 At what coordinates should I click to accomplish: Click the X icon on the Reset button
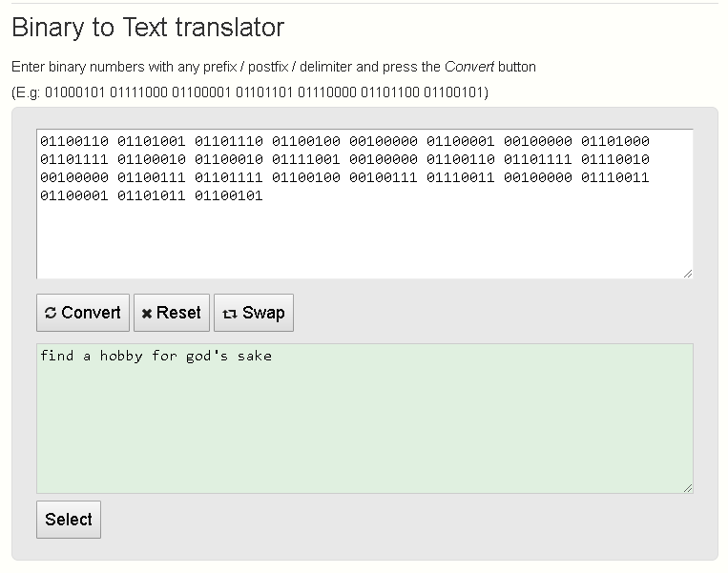point(147,314)
